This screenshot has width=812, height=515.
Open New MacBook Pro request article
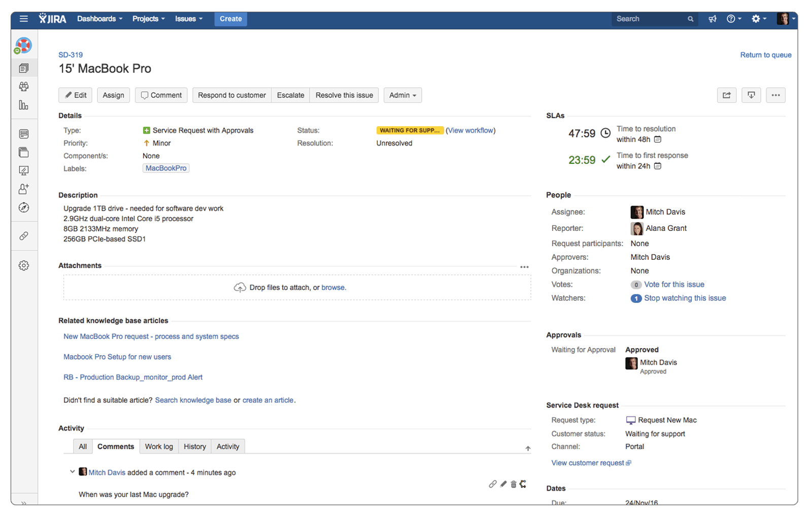click(x=151, y=336)
